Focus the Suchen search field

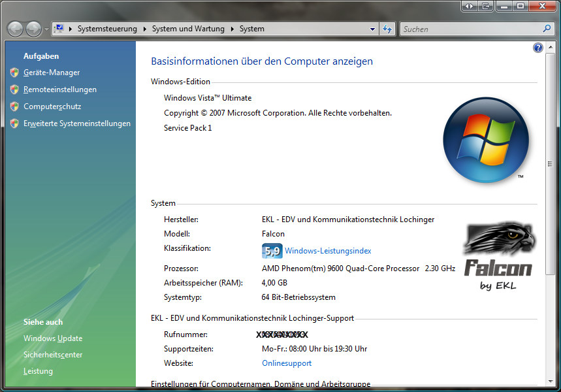tap(471, 29)
